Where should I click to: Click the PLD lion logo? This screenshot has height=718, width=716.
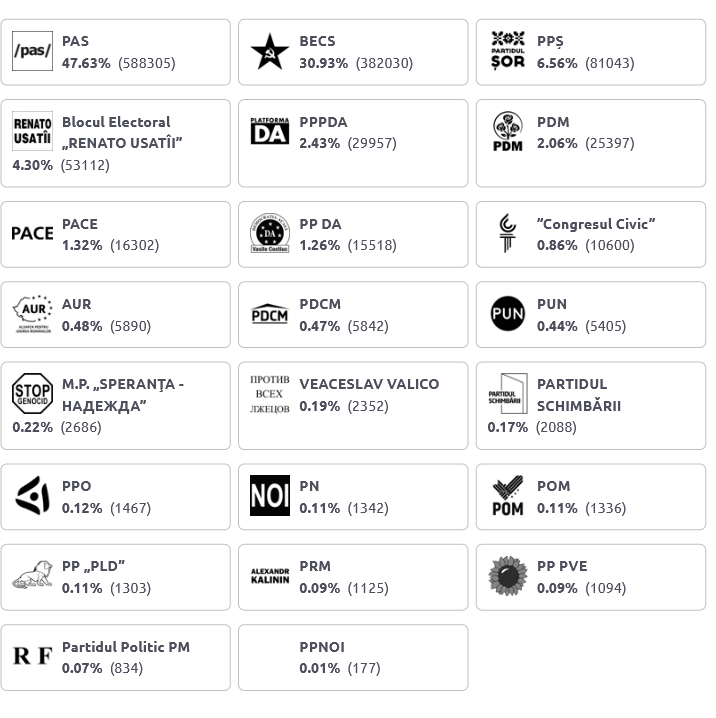tap(32, 574)
